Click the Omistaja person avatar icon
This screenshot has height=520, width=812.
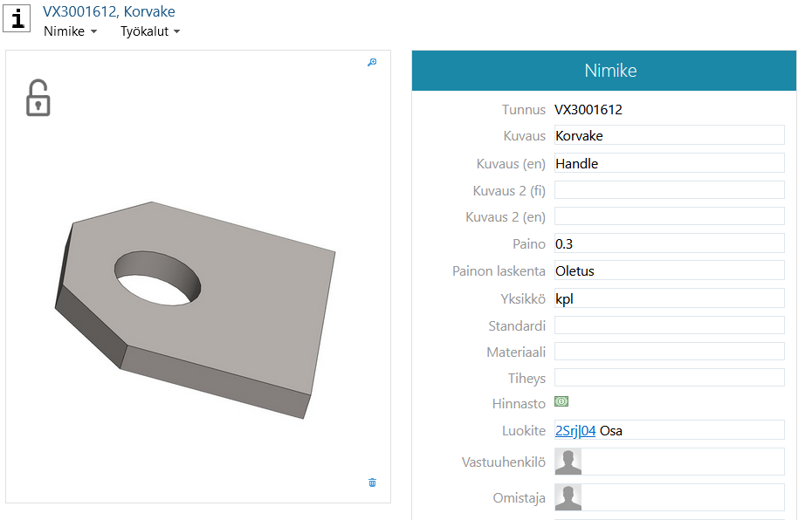point(568,497)
